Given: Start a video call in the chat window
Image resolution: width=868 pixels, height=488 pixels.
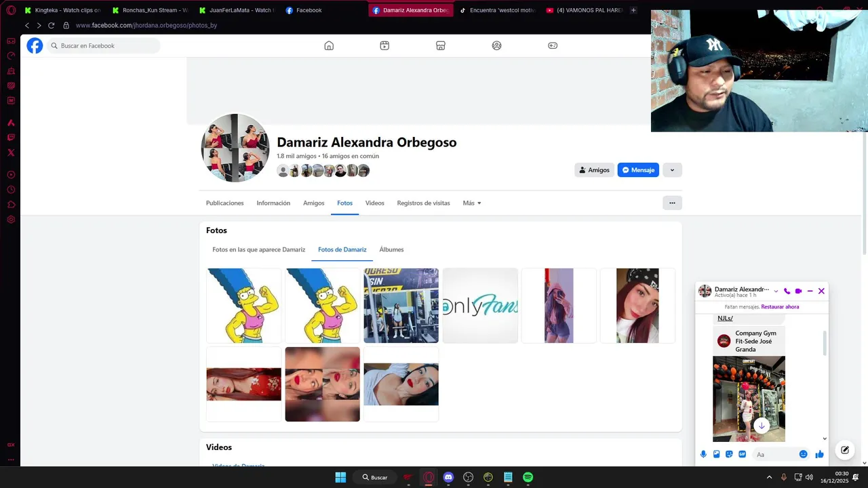Looking at the screenshot, I should 798,291.
